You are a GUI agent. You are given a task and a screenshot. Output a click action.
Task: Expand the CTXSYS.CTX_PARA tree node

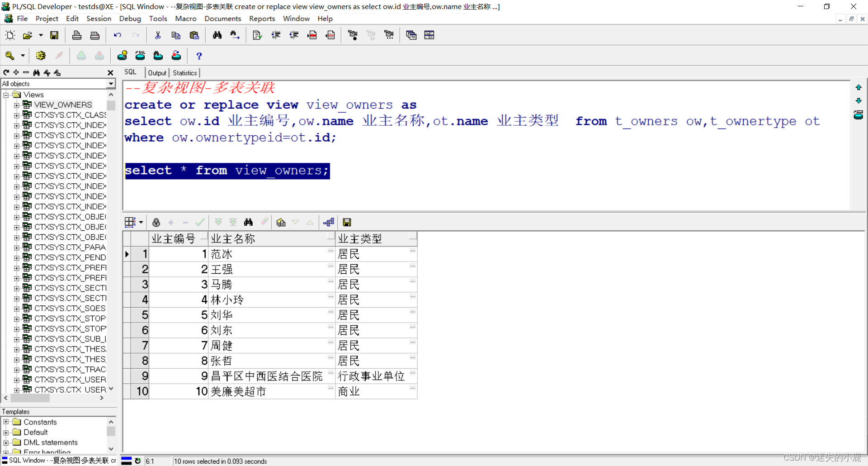[x=17, y=247]
